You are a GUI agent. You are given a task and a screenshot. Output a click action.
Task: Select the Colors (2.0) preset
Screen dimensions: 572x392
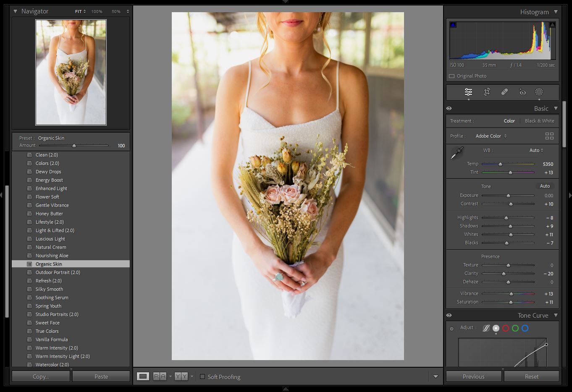pos(47,163)
